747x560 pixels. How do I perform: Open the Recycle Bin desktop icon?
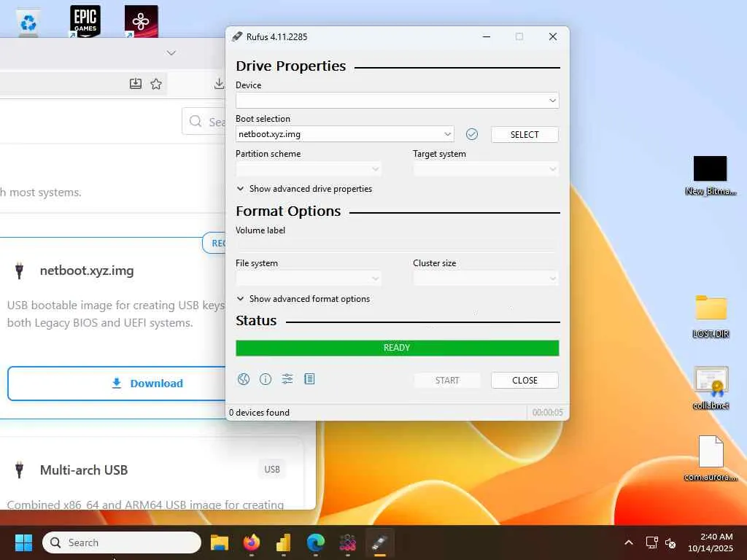pyautogui.click(x=28, y=23)
